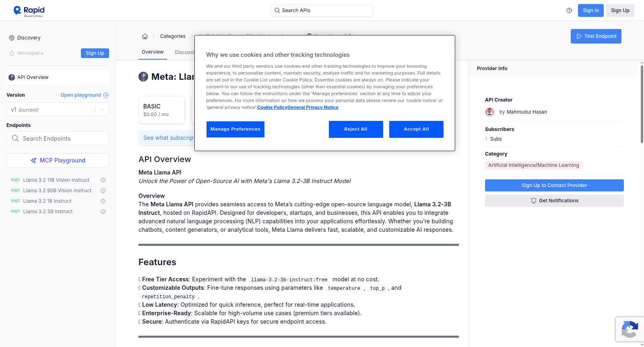Click the Workspace star icon
Viewport: 644px width, 347px height.
(12, 53)
